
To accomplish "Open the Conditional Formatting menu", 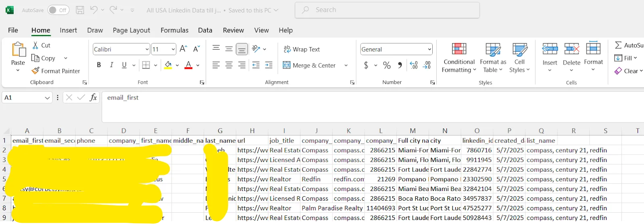I will point(459,58).
